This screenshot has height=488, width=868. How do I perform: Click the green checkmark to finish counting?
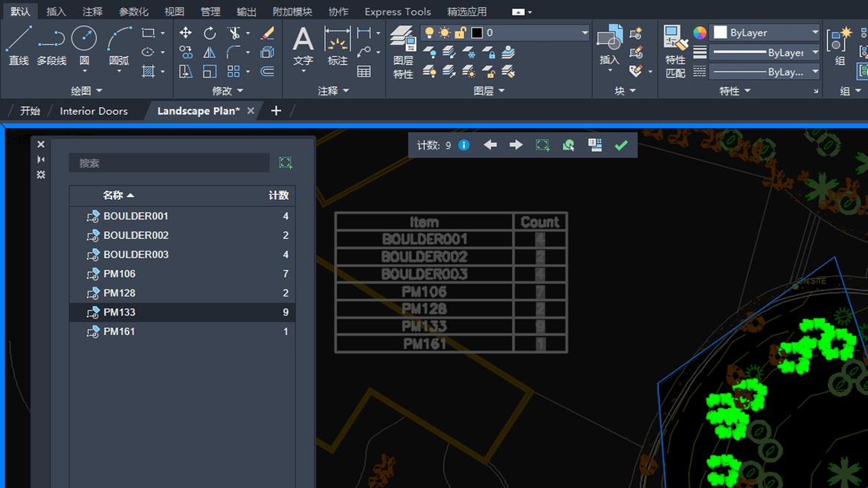[622, 145]
